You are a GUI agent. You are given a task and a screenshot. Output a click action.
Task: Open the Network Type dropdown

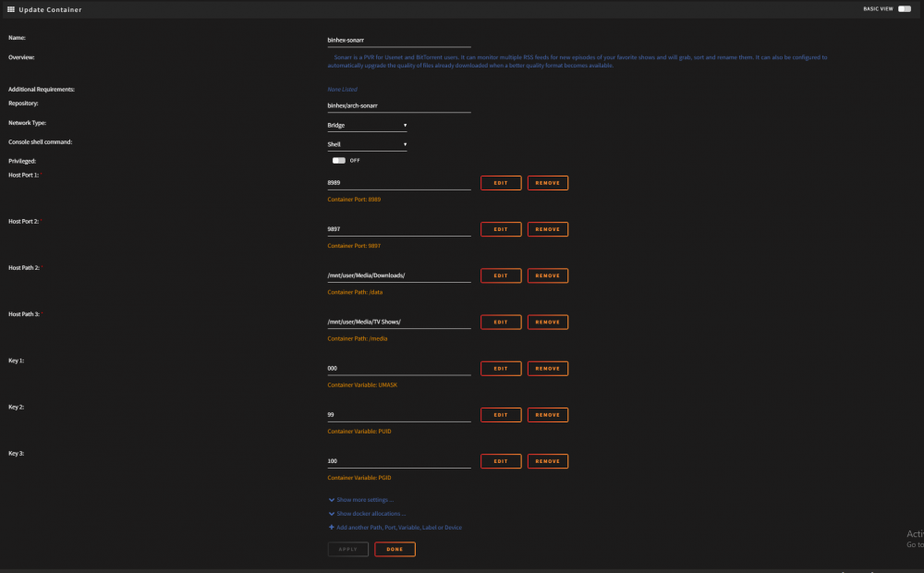click(x=367, y=125)
